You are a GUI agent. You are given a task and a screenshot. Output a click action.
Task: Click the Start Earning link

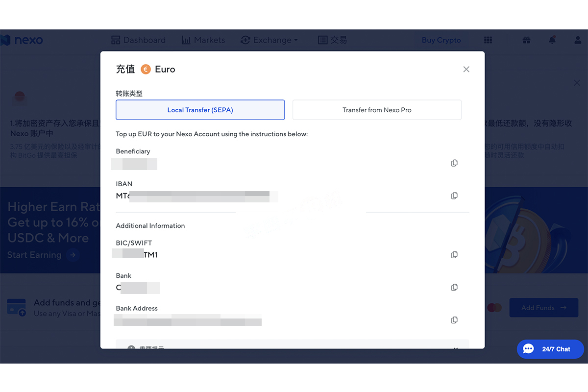43,255
